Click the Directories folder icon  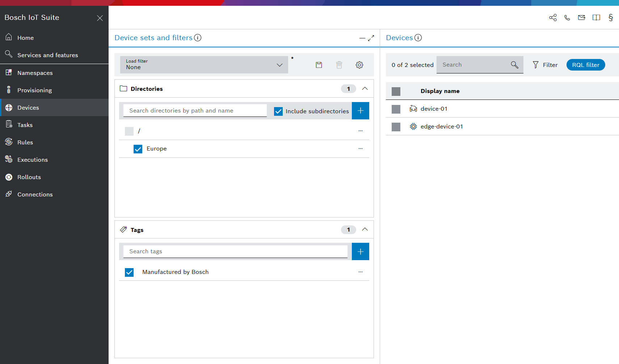pyautogui.click(x=123, y=89)
